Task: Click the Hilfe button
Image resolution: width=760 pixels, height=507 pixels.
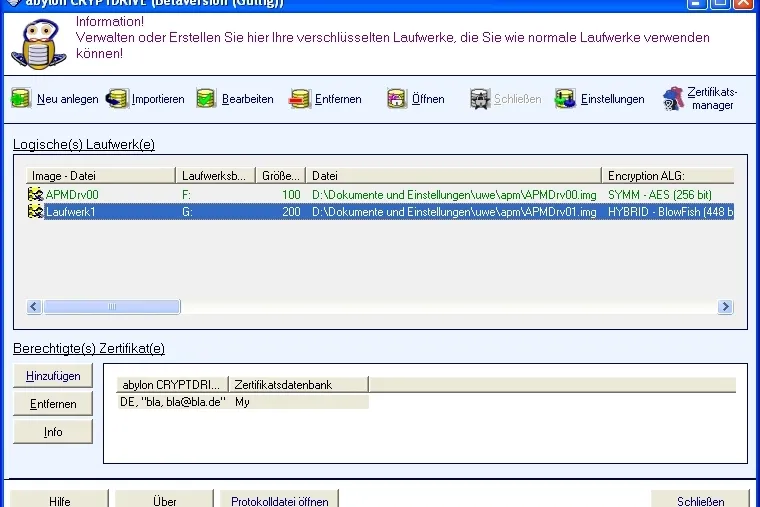Action: coord(60,499)
